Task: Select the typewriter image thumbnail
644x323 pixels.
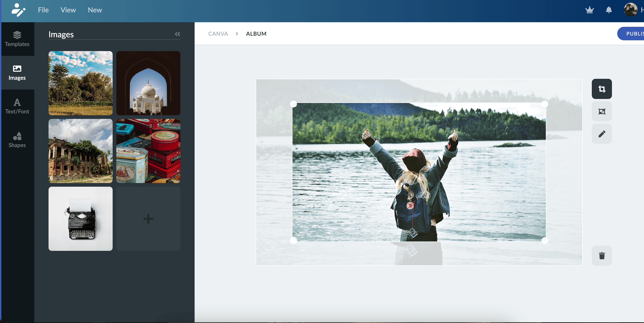Action: (81, 218)
